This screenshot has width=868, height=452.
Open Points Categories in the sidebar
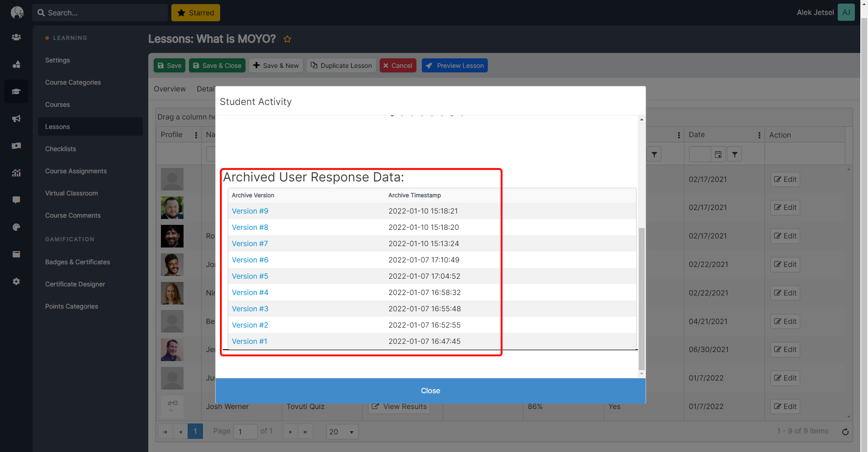point(71,306)
